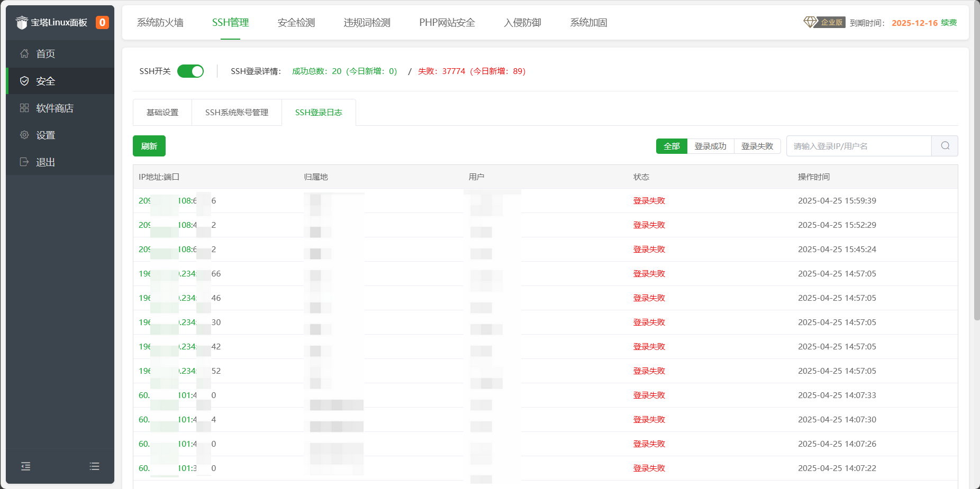Screen dimensions: 980x489
Task: Switch to SSH系统账号管理 tab
Action: [237, 112]
